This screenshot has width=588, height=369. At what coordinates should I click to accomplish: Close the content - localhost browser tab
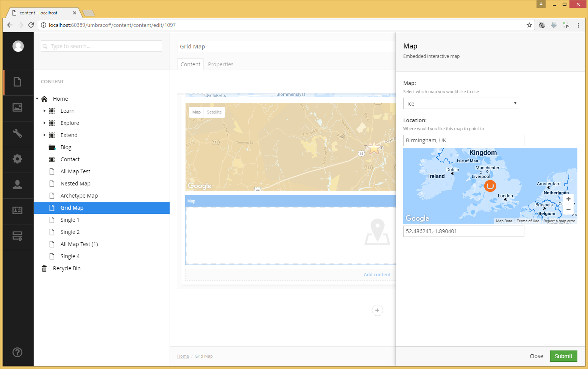(x=74, y=13)
